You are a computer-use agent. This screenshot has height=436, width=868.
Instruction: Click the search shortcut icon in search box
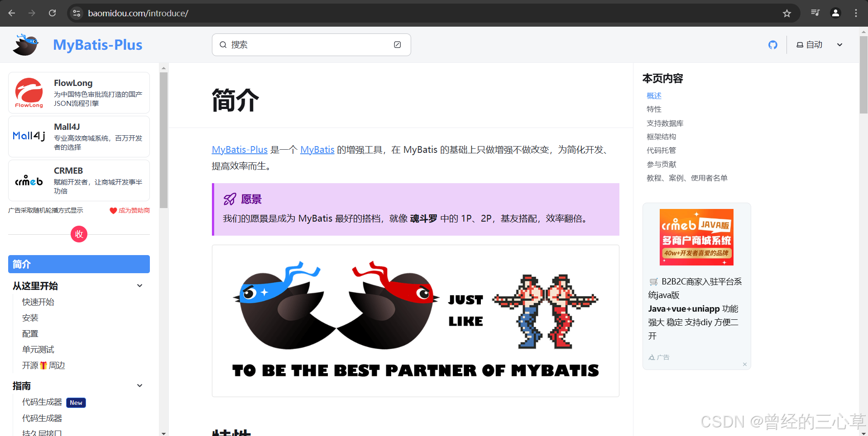point(397,44)
